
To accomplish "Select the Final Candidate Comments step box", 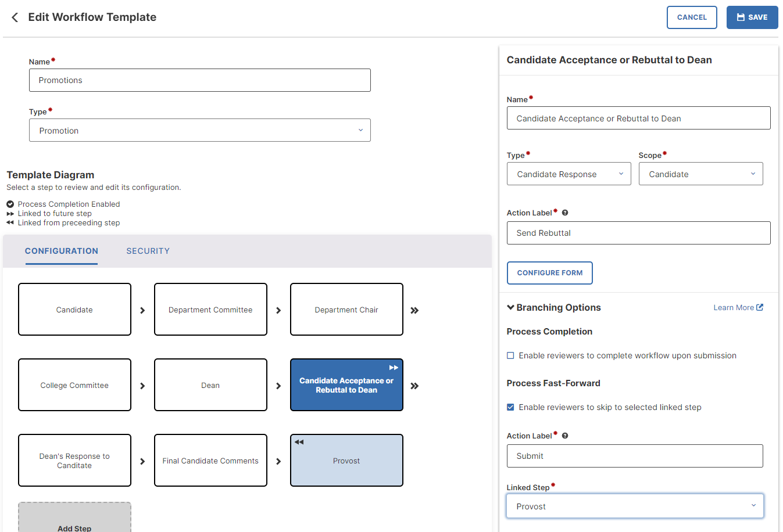I will (x=210, y=461).
